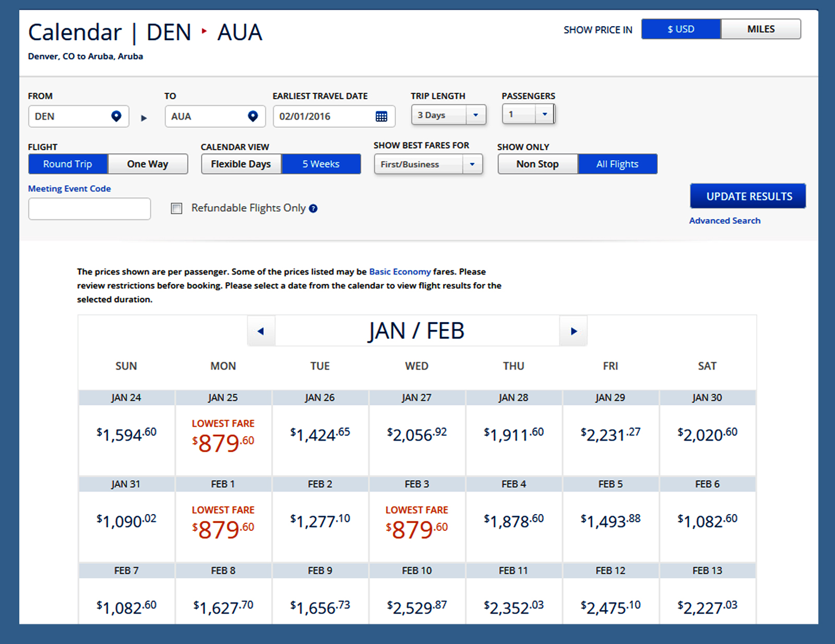Switch to Flexible Days calendar view
This screenshot has height=644, width=835.
click(x=241, y=164)
